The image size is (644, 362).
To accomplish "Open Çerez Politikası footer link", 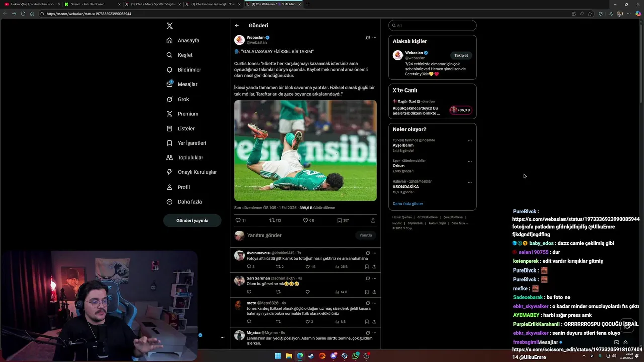I will [453, 217].
